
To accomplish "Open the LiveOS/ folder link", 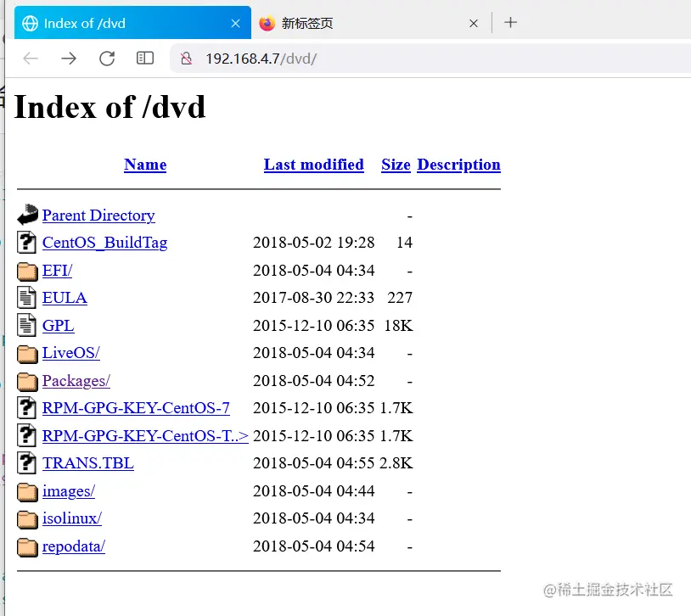I will click(71, 353).
